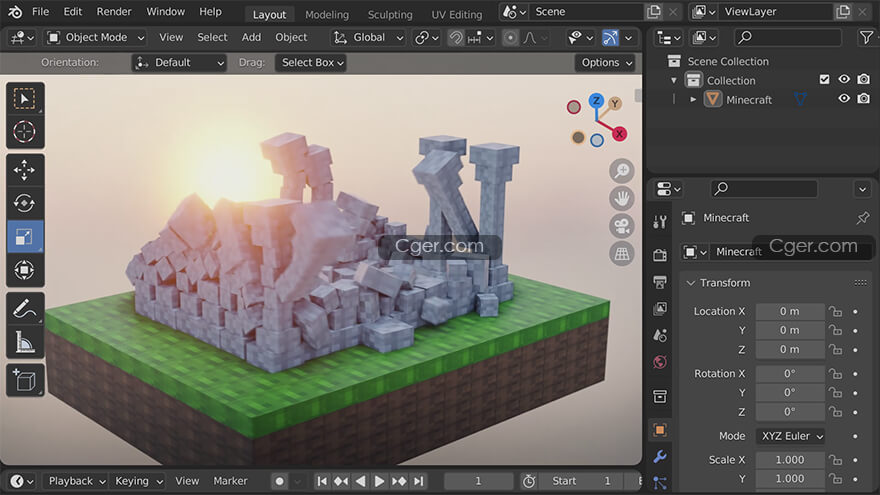Click the pin icon beside Minecraft
Image resolution: width=880 pixels, height=495 pixels.
(x=863, y=218)
